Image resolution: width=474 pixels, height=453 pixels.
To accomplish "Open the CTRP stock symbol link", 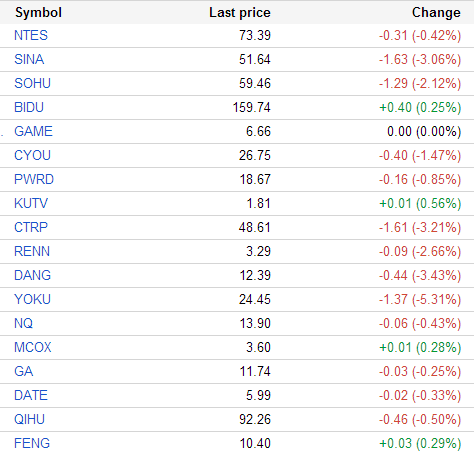I will (x=31, y=227).
